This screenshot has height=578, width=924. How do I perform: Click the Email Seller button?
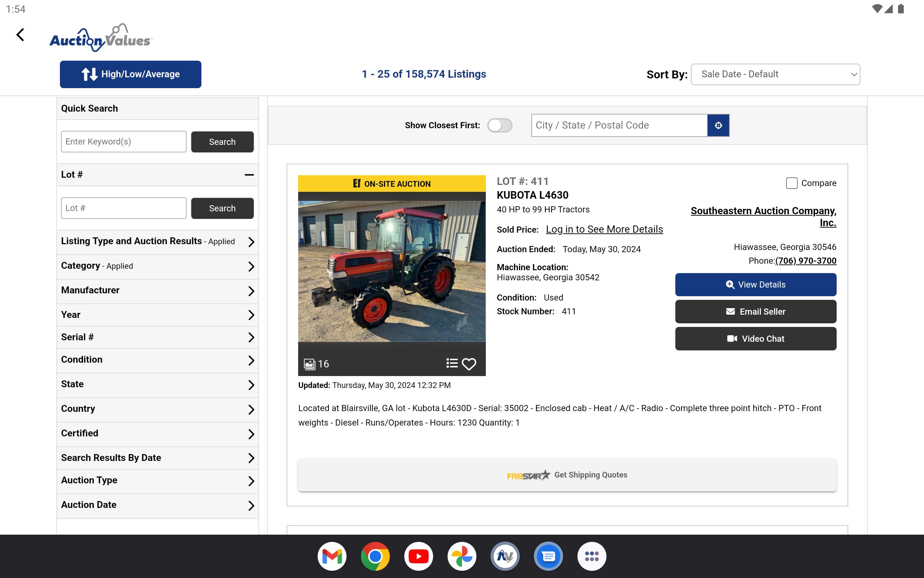point(755,311)
